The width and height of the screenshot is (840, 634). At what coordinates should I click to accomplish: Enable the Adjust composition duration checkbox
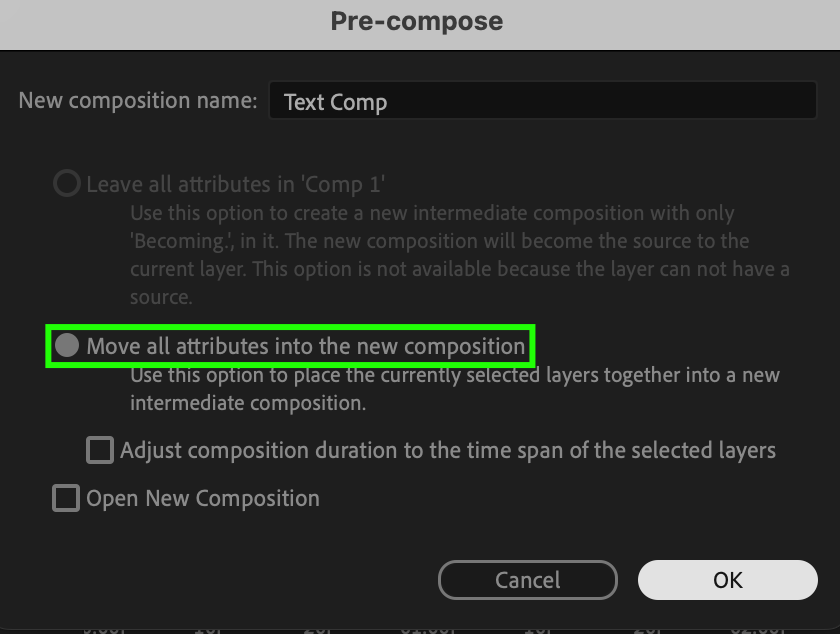click(100, 450)
